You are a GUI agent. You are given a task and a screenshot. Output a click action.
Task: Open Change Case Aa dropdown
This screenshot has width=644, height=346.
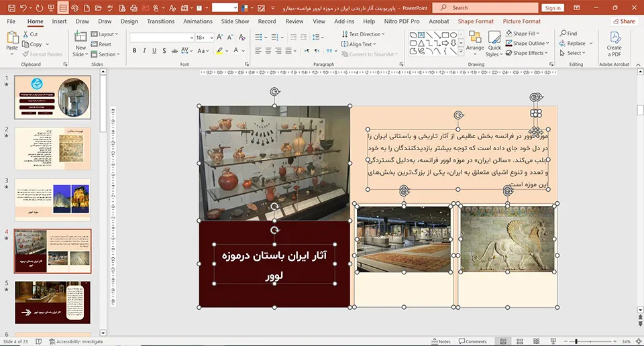click(x=203, y=50)
